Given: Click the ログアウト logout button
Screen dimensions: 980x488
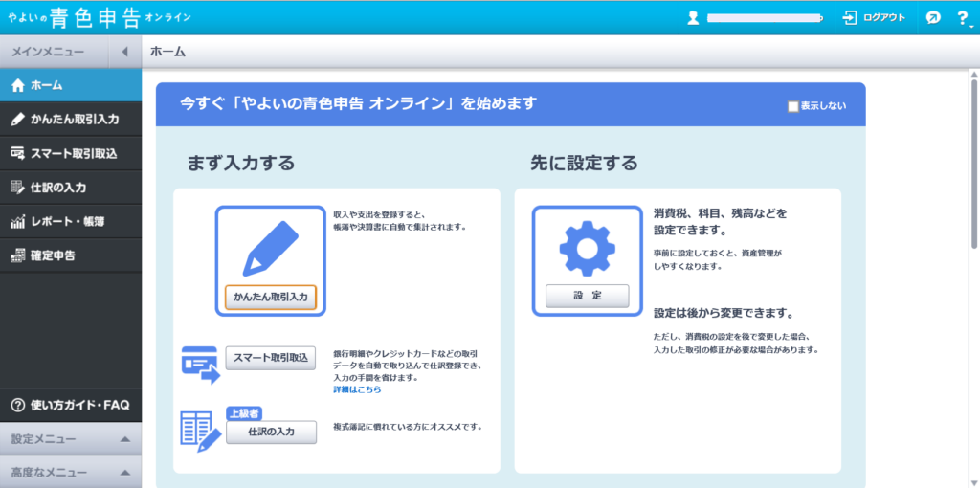Looking at the screenshot, I should (873, 17).
